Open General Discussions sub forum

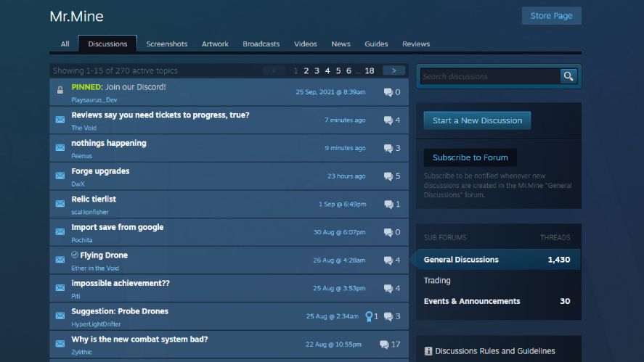pyautogui.click(x=499, y=260)
